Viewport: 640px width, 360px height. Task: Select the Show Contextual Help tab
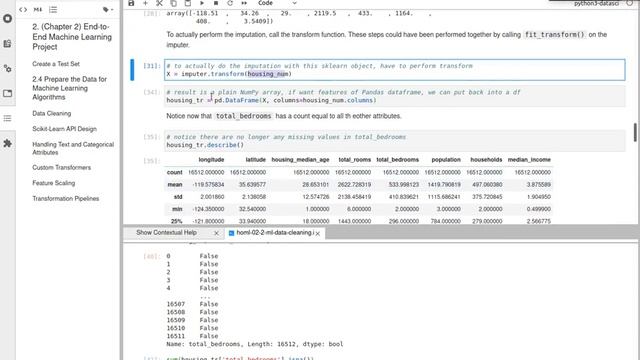pos(167,233)
